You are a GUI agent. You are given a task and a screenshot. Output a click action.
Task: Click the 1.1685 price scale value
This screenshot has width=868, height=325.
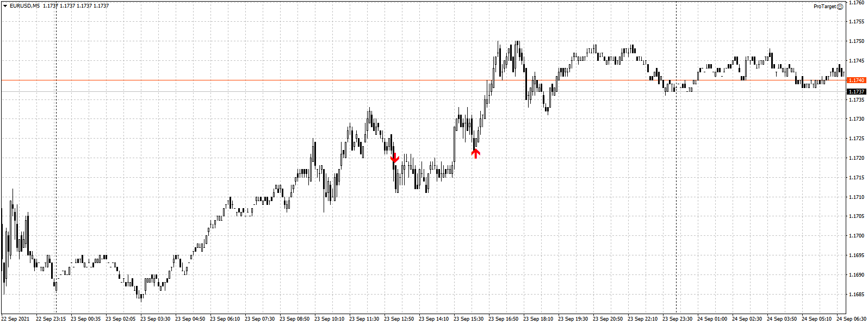(857, 295)
